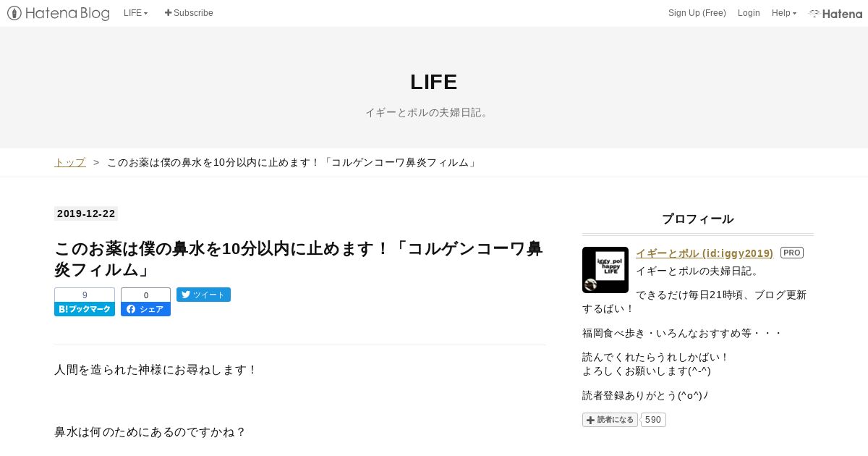Viewport: 868px width, 456px height.
Task: Select the プロフィール sidebar heading
Action: 698,219
